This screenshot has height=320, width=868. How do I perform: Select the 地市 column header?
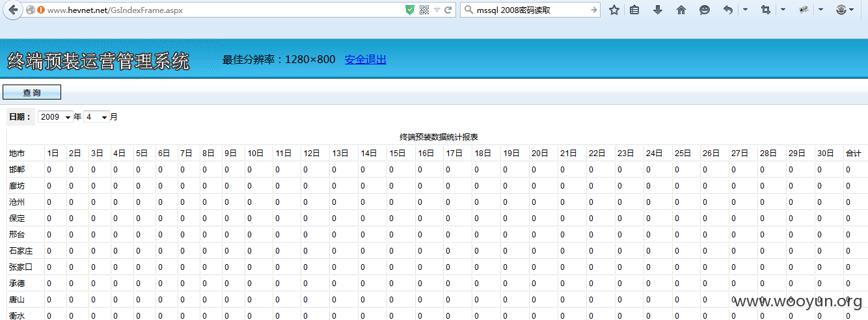17,153
